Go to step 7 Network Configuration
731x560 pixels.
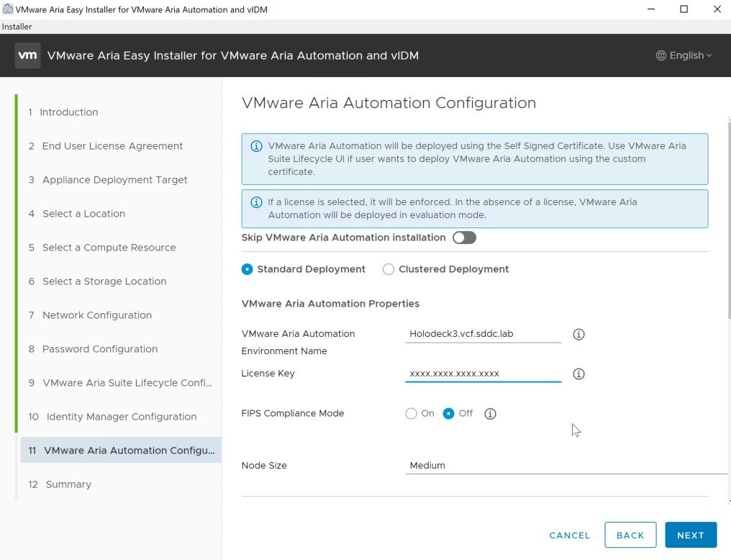tap(90, 315)
